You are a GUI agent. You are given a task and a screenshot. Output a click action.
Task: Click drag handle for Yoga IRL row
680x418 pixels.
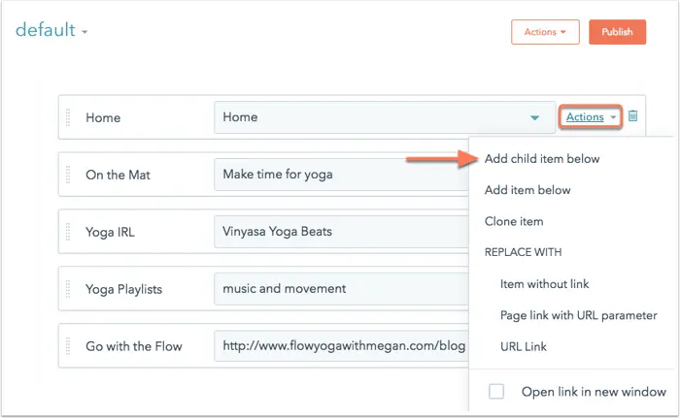[x=68, y=231]
